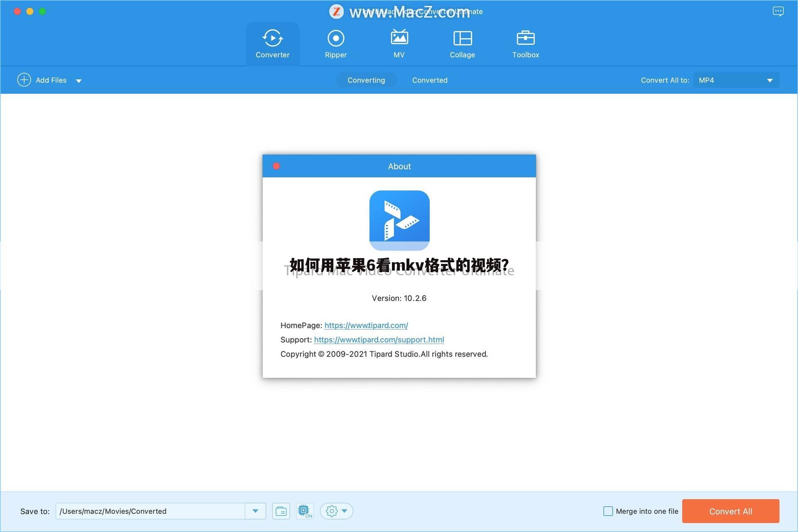The width and height of the screenshot is (798, 532).
Task: Click the settings gear icon
Action: tap(332, 511)
